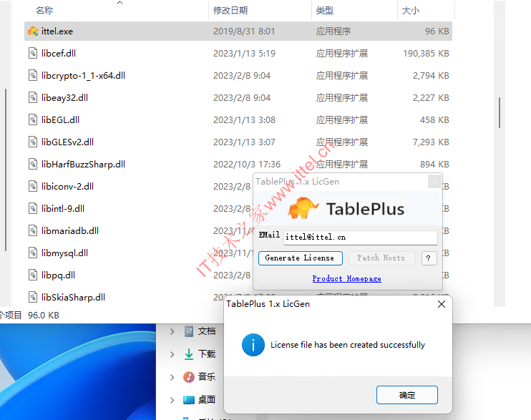The height and width of the screenshot is (420, 531).
Task: Click the libSkiaSharp.dll file icon
Action: (x=33, y=297)
